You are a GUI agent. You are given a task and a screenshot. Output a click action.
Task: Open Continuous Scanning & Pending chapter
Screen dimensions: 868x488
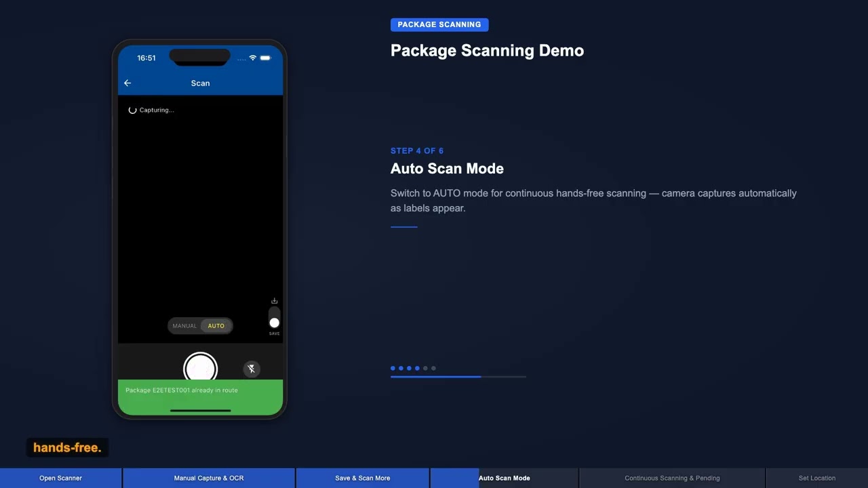(x=672, y=478)
